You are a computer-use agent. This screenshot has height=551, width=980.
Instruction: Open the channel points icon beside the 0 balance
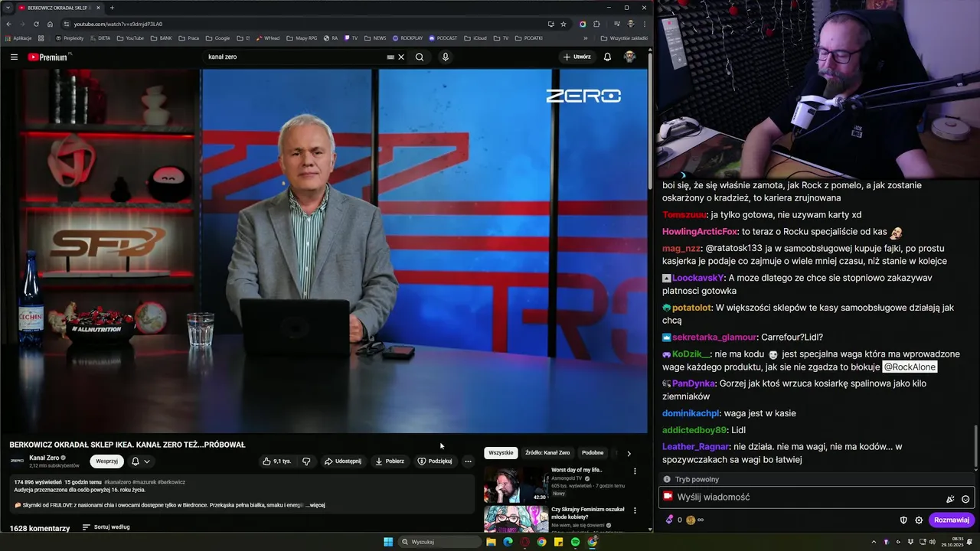pos(670,520)
